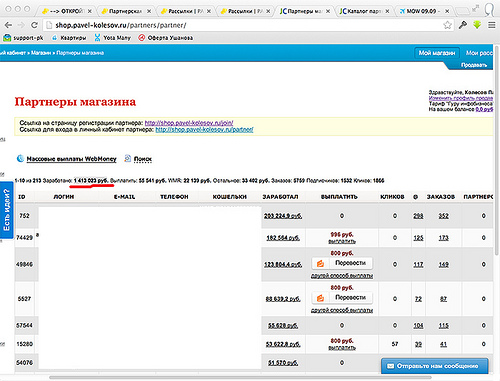Open earnings 55 628 руб. for partner 57544
The image size is (500, 381).
tap(283, 326)
